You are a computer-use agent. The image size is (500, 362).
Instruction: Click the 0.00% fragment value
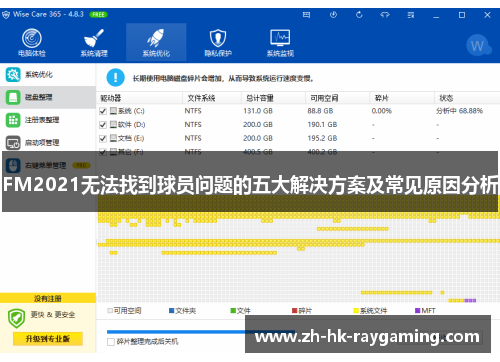click(x=382, y=111)
